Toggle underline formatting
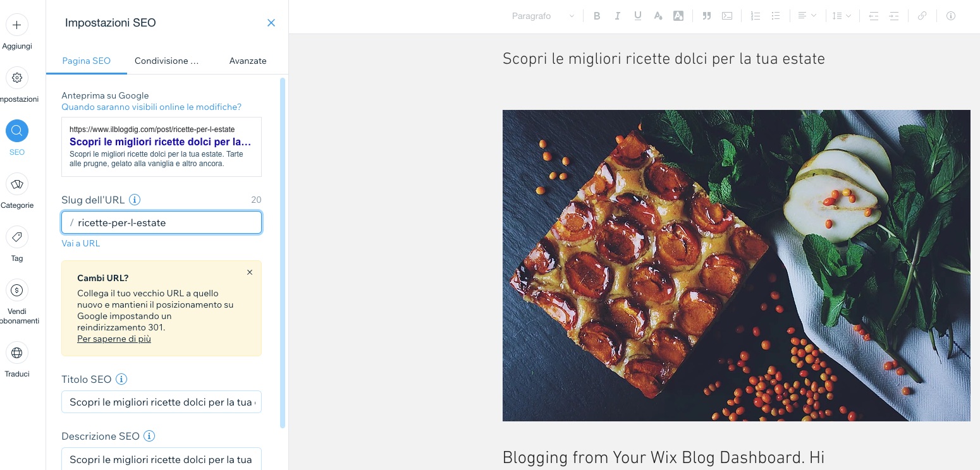980x470 pixels. [x=637, y=16]
